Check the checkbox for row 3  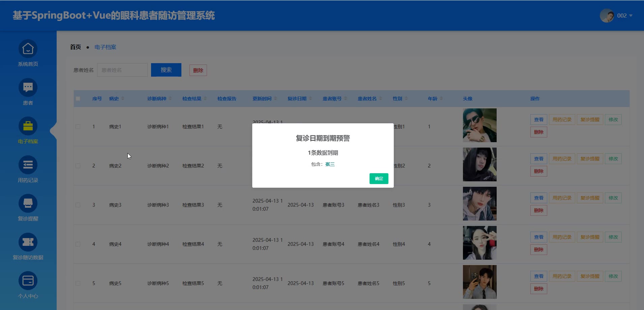(x=78, y=205)
